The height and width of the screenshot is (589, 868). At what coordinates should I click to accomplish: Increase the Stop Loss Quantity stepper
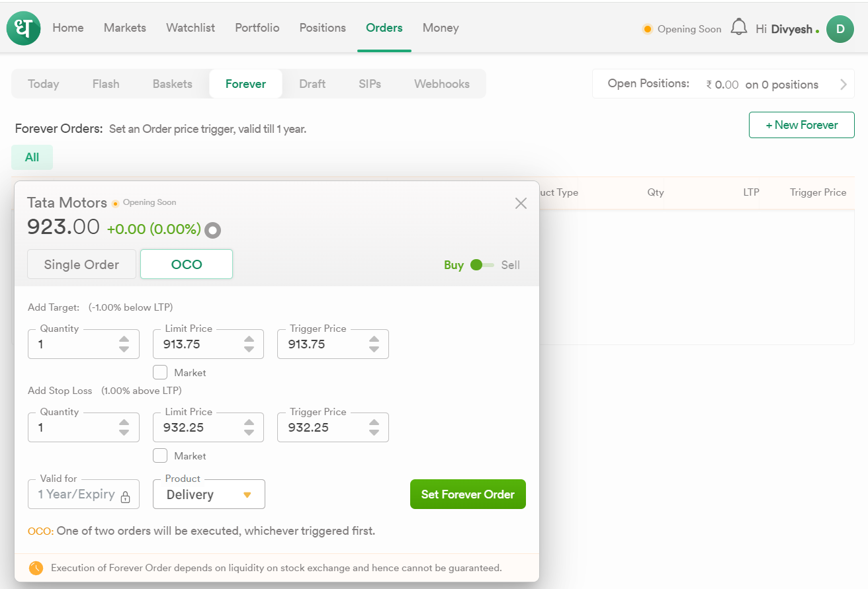point(124,422)
